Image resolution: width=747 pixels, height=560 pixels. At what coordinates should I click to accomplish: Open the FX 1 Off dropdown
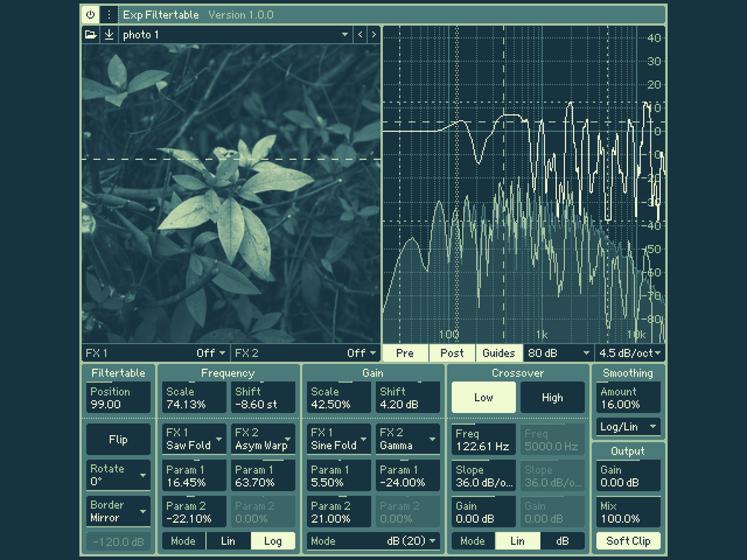156,353
